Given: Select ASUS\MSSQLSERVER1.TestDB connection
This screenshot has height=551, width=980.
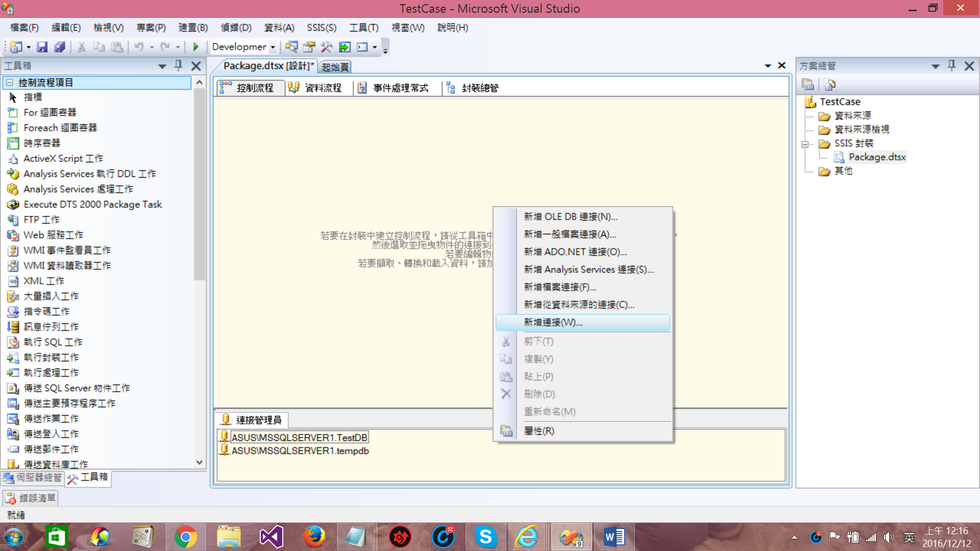Looking at the screenshot, I should [x=293, y=437].
